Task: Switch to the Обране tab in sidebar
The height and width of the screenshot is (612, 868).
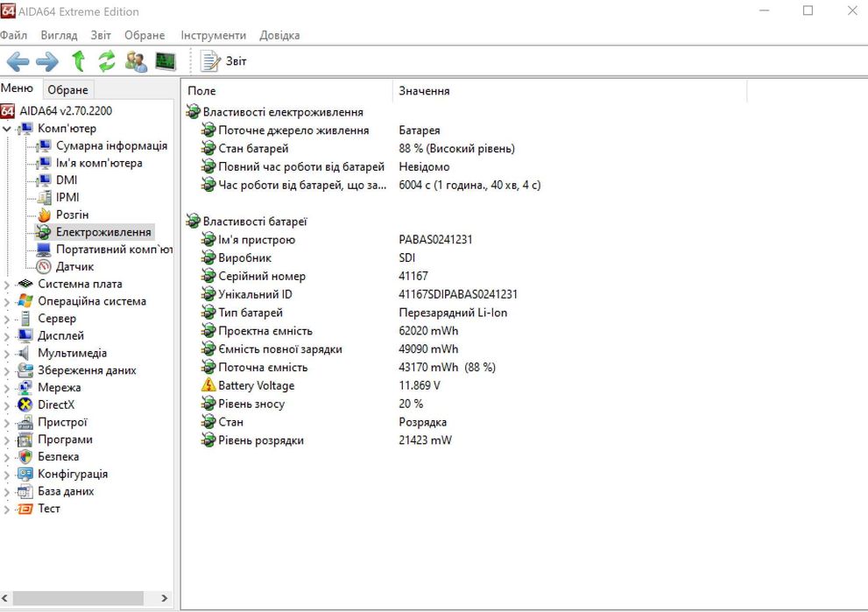Action: (67, 89)
